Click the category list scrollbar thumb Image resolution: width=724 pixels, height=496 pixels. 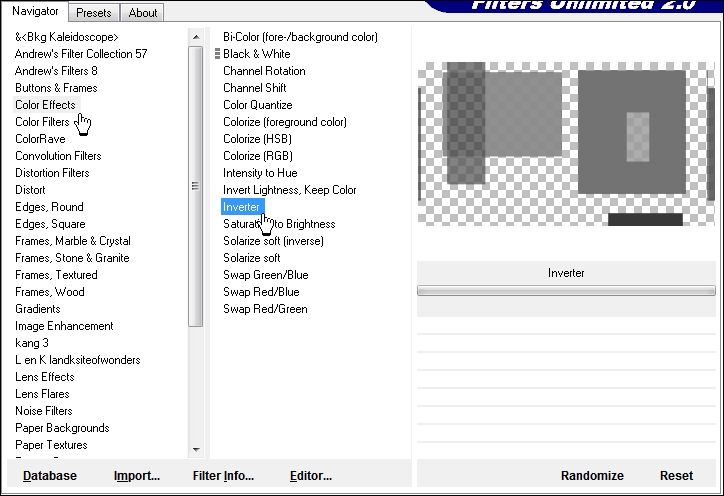[196, 186]
